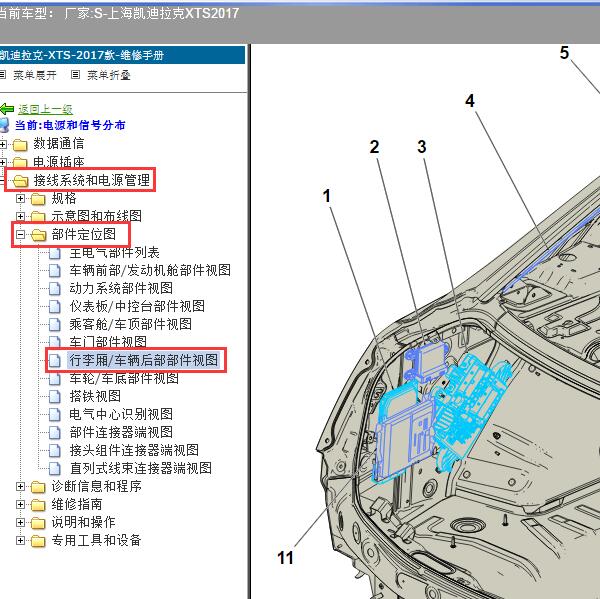Click the 当前:电源和信号分布 heading
Screen dimensions: 600x599
click(x=70, y=125)
